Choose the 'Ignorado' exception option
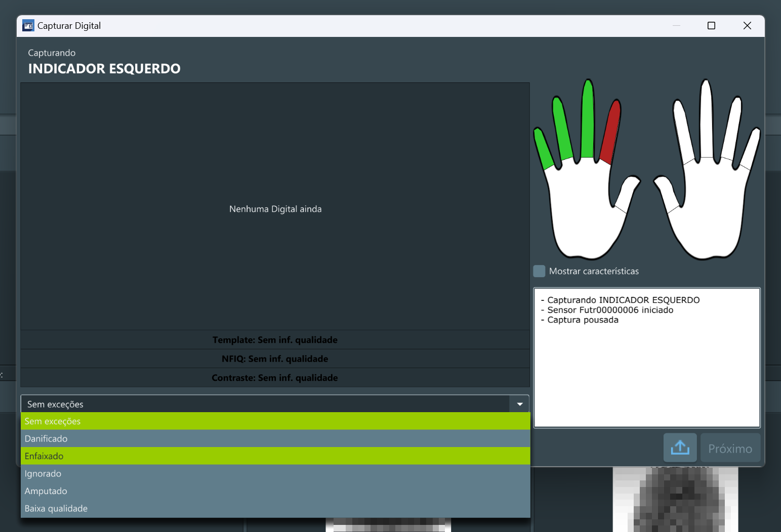 tap(275, 473)
